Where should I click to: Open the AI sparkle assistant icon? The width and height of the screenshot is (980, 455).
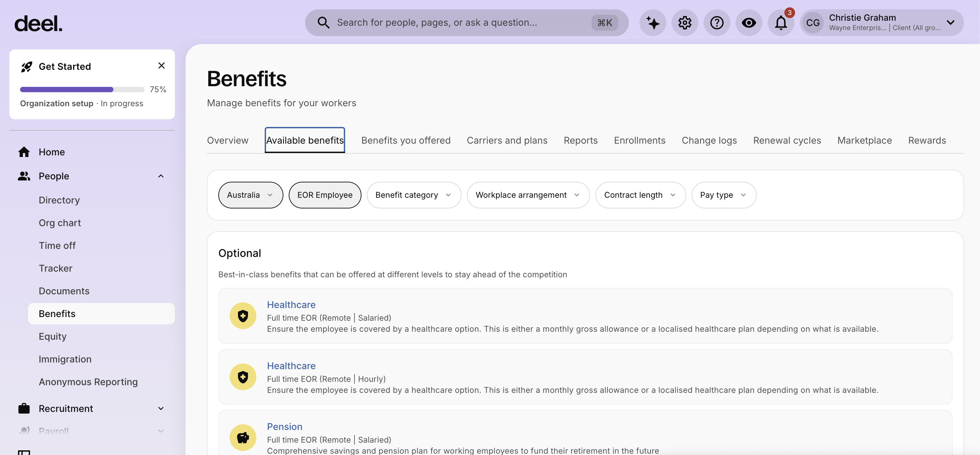(653, 23)
